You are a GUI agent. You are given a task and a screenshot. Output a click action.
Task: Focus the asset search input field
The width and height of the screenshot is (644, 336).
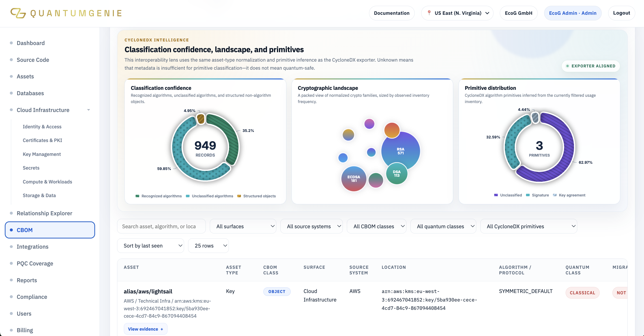coord(161,226)
